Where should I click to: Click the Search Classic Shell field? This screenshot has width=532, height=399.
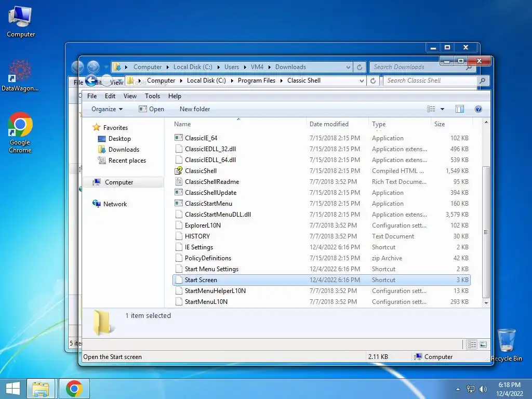[430, 81]
